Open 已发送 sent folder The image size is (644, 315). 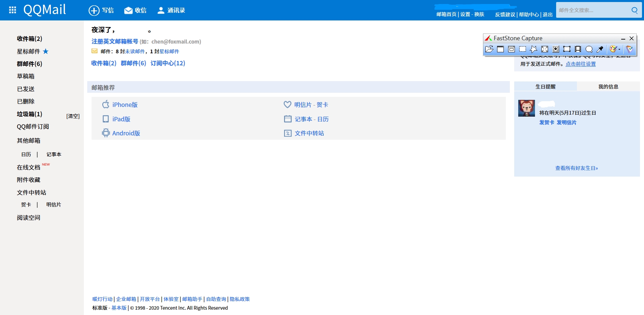tap(25, 89)
